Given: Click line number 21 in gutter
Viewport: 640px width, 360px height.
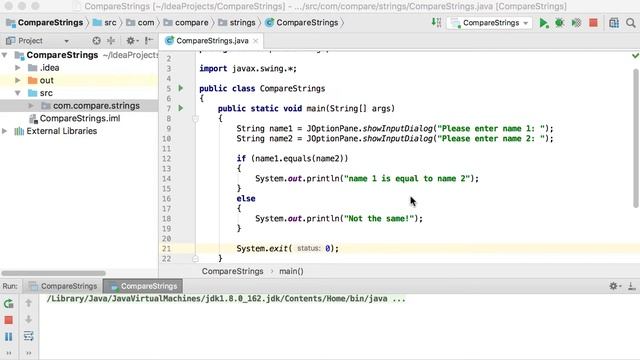Looking at the screenshot, I should point(166,249).
